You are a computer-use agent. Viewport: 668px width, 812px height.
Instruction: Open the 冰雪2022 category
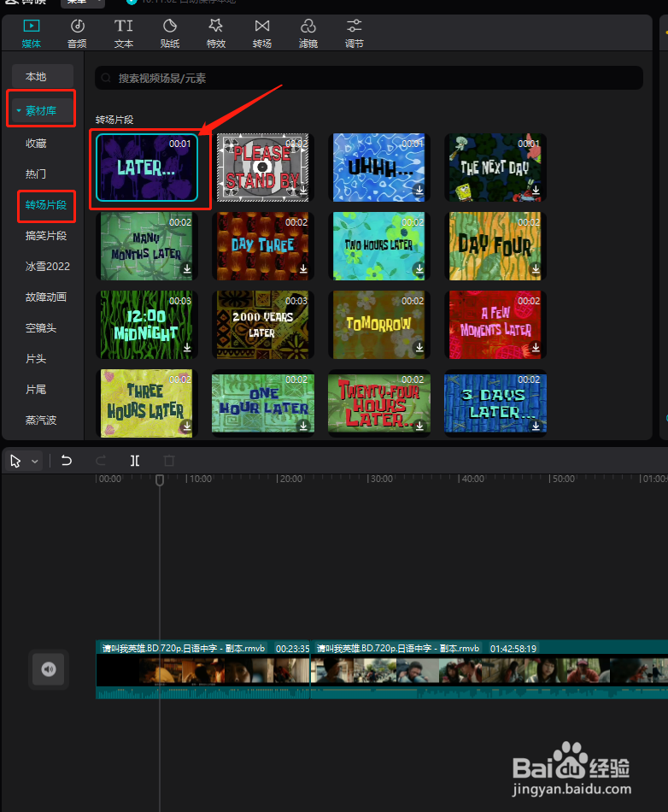click(48, 266)
